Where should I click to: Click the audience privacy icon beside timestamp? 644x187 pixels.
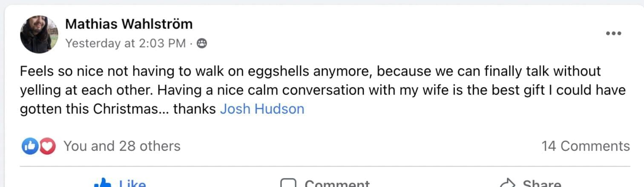(202, 43)
